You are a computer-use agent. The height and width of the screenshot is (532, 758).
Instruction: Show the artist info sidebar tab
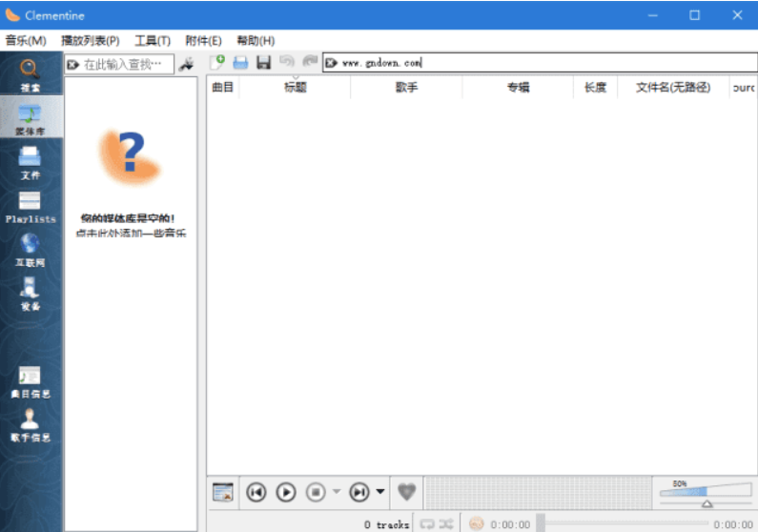tap(30, 425)
